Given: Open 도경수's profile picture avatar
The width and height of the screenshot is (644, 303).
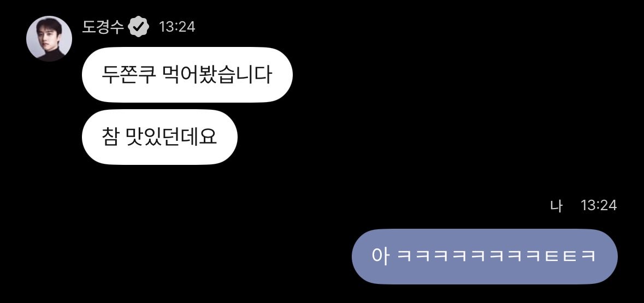Looking at the screenshot, I should [49, 39].
